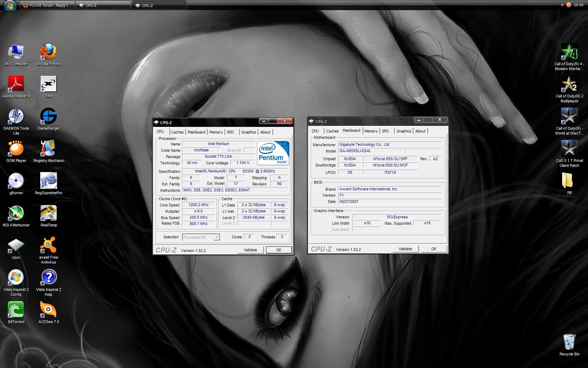Open Vista Inspirat 2 Help icon

coord(49,283)
